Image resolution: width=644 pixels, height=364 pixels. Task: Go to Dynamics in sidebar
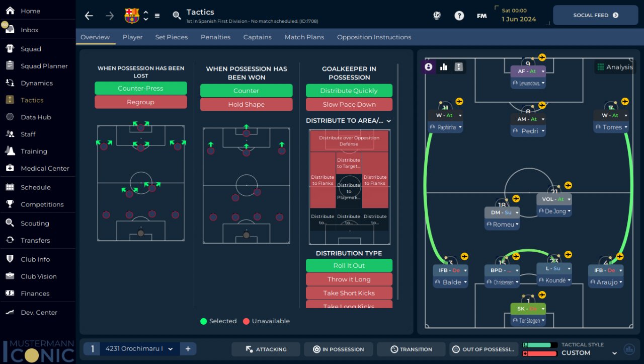coord(36,83)
